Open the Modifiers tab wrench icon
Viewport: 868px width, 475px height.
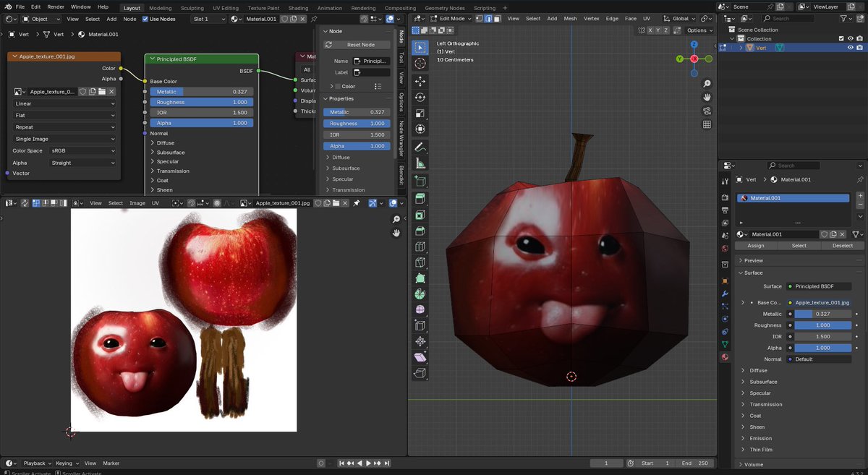click(725, 294)
